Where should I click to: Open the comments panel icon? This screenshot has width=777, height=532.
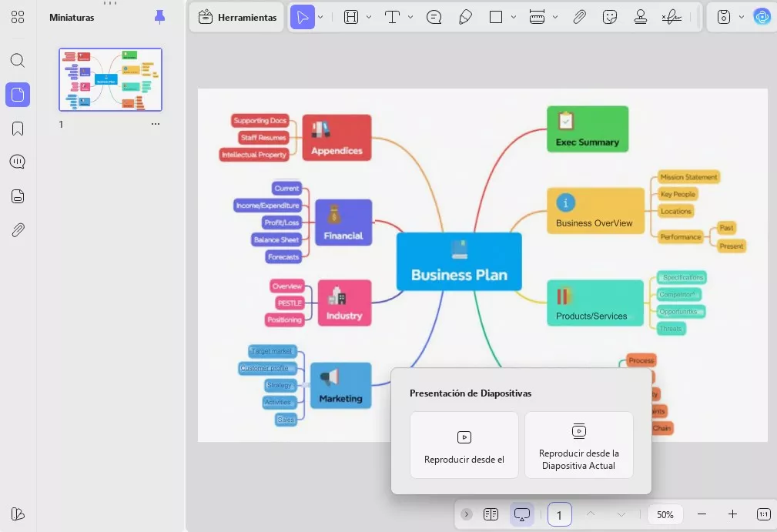click(18, 162)
